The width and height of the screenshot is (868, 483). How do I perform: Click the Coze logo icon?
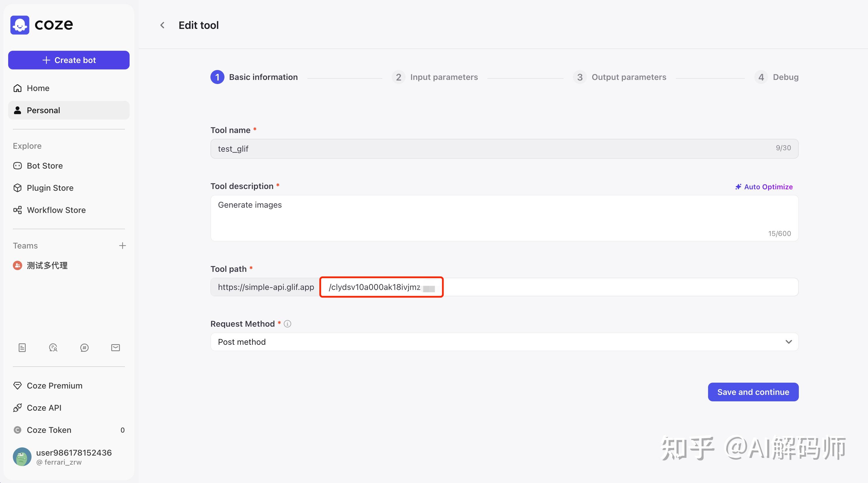(x=20, y=25)
